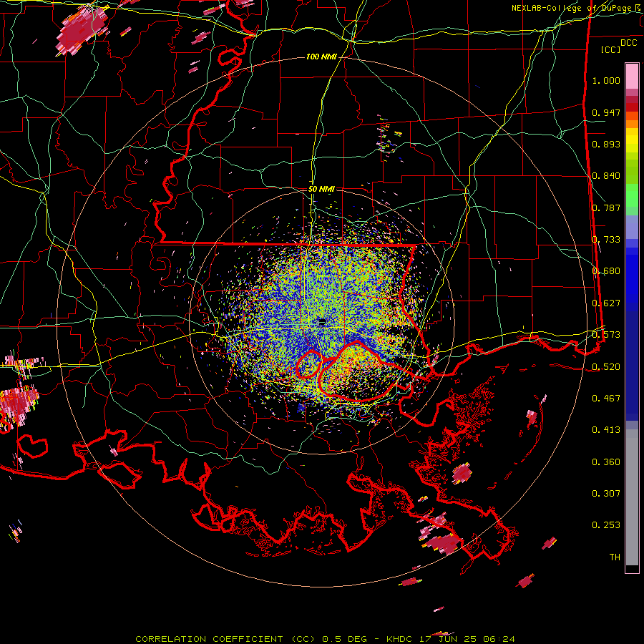This screenshot has height=644, width=644.
Task: Select the 0.680 scale label
Action: (606, 271)
